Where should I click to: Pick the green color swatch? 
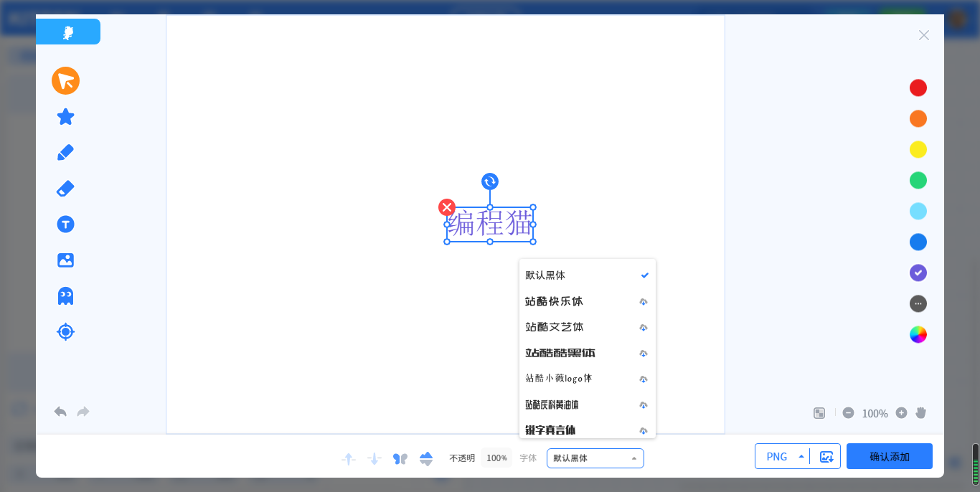click(x=918, y=180)
